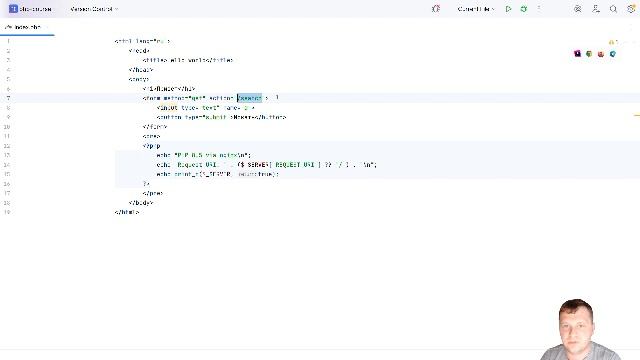The width and height of the screenshot is (640, 360).
Task: Open the Current File run configuration dropdown
Action: (x=476, y=9)
